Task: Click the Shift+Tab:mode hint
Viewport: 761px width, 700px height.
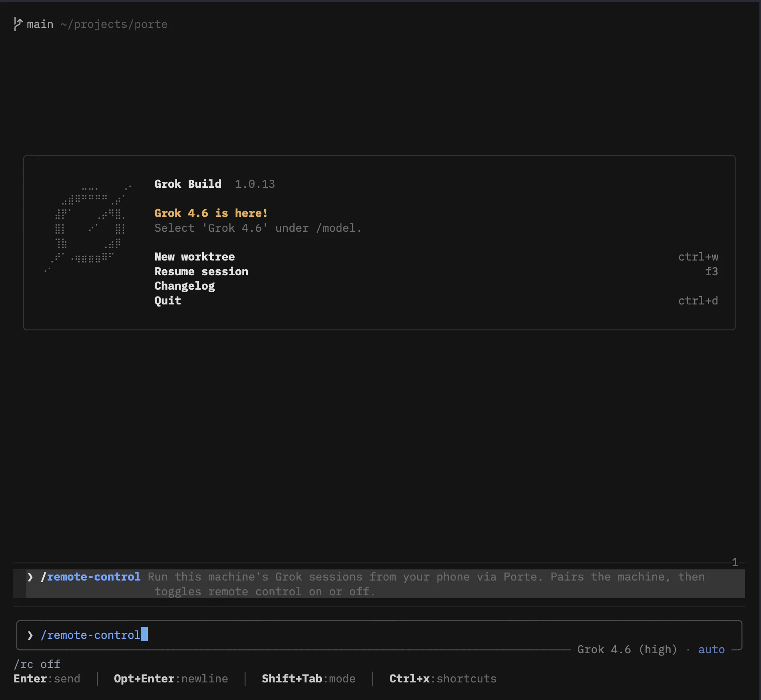Action: [x=309, y=679]
